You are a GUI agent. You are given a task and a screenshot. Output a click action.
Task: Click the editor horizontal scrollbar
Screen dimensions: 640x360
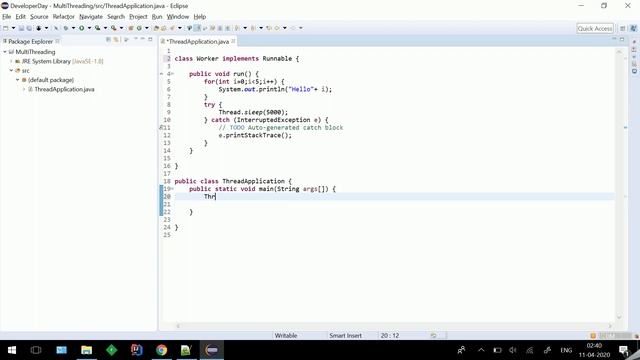(x=394, y=326)
